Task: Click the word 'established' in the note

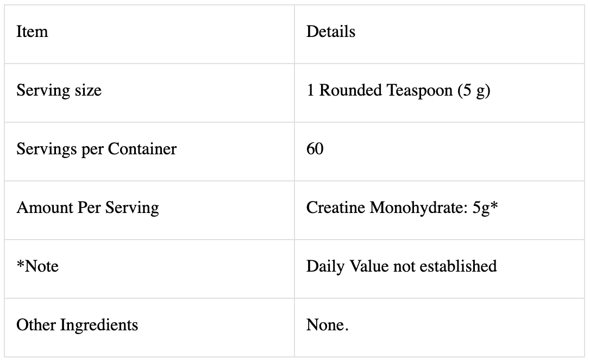Action: click(x=463, y=266)
